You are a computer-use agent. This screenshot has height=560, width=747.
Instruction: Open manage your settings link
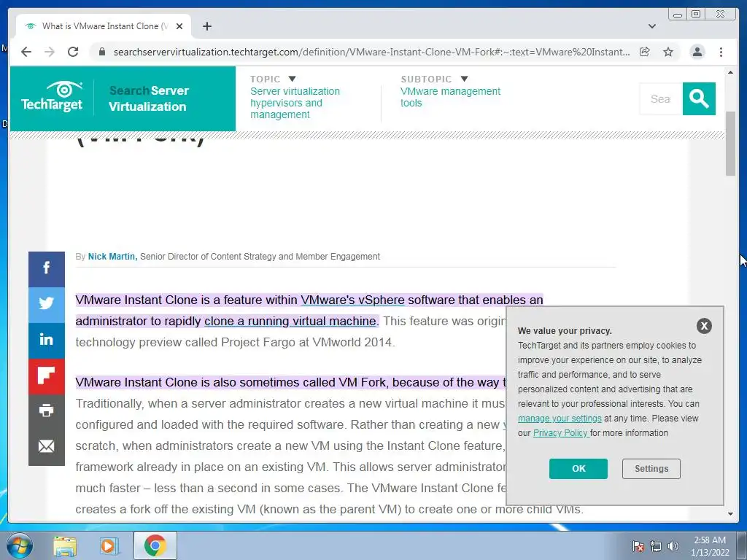pyautogui.click(x=560, y=419)
